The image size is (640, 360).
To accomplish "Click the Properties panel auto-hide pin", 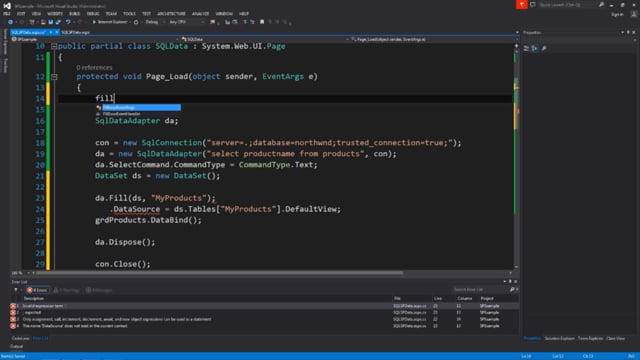I will tap(628, 32).
